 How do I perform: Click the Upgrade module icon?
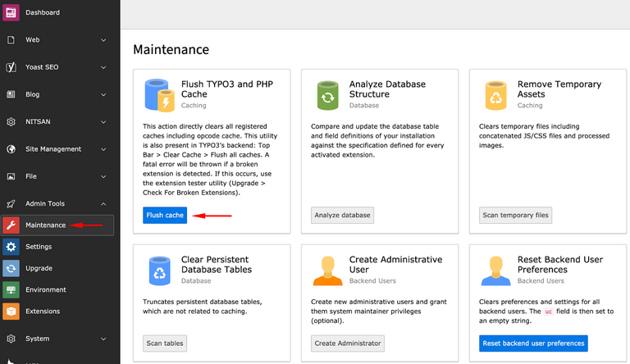click(11, 268)
